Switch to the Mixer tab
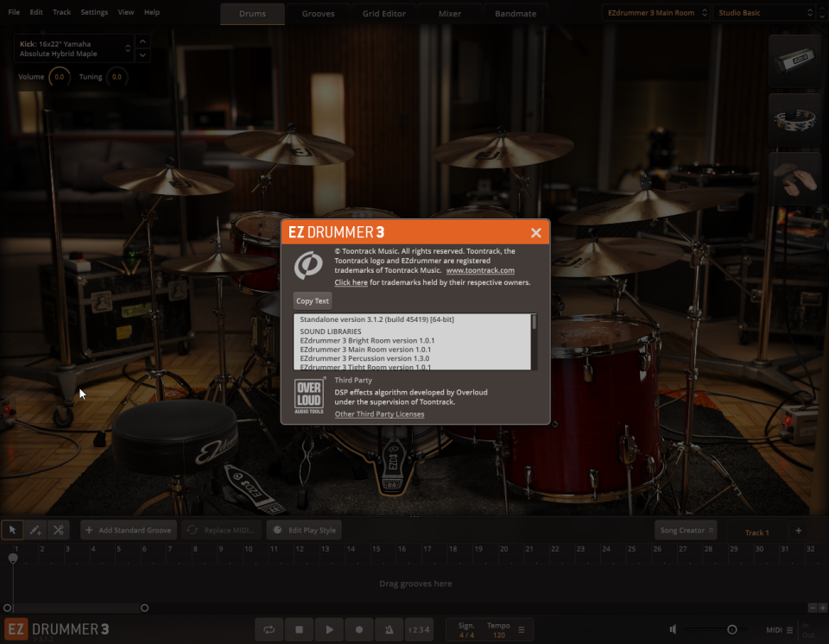This screenshot has width=829, height=644. coord(449,14)
